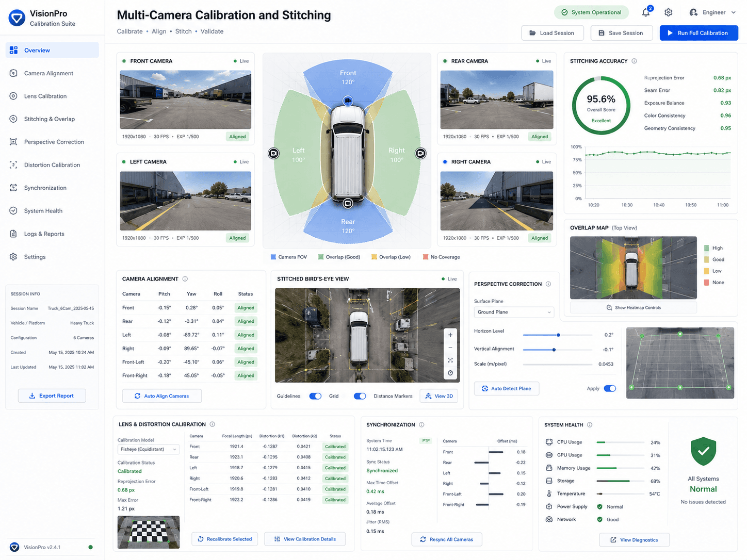Fit the bird's-eye view to screen
Image resolution: width=747 pixels, height=560 pixels.
(450, 360)
